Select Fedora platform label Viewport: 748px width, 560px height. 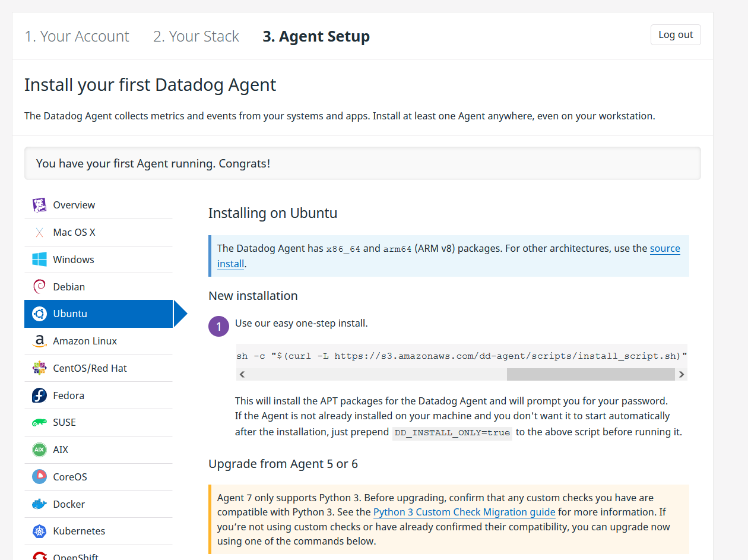(x=69, y=396)
